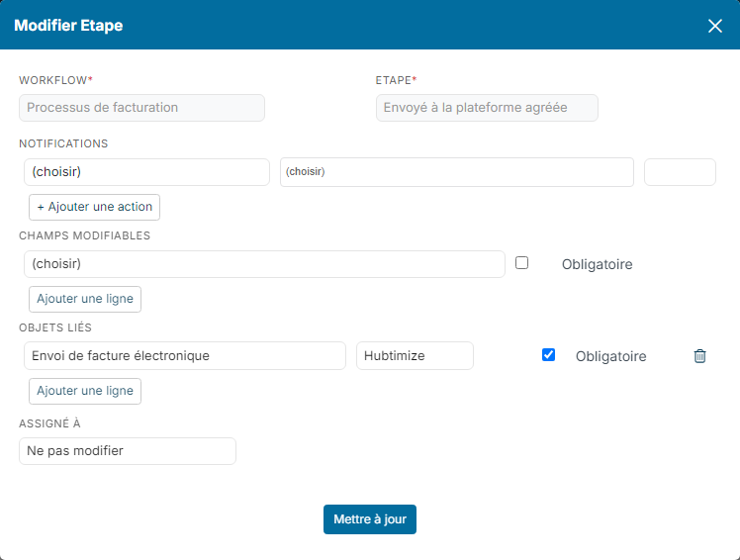The image size is (740, 560).
Task: Add a line under Objets liés
Action: click(85, 392)
